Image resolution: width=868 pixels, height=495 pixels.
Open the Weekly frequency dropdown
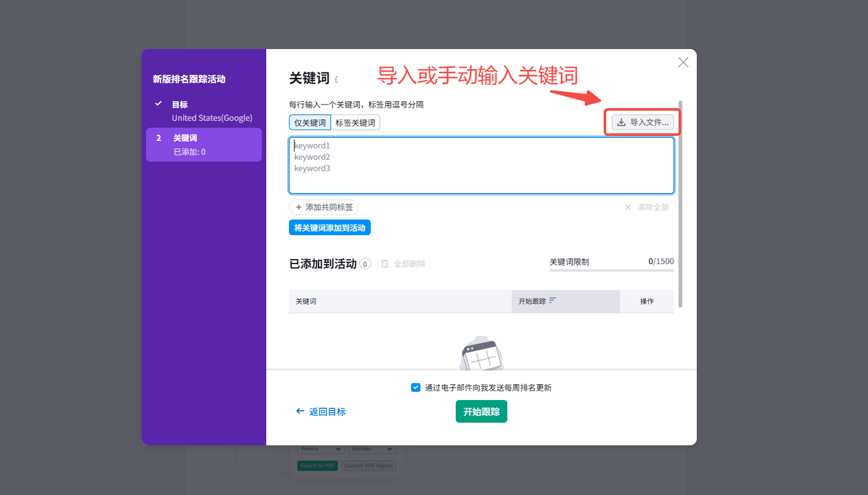[x=320, y=448]
